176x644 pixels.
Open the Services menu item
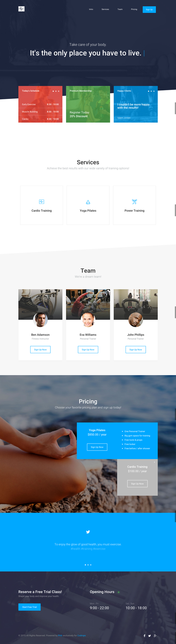(x=105, y=9)
